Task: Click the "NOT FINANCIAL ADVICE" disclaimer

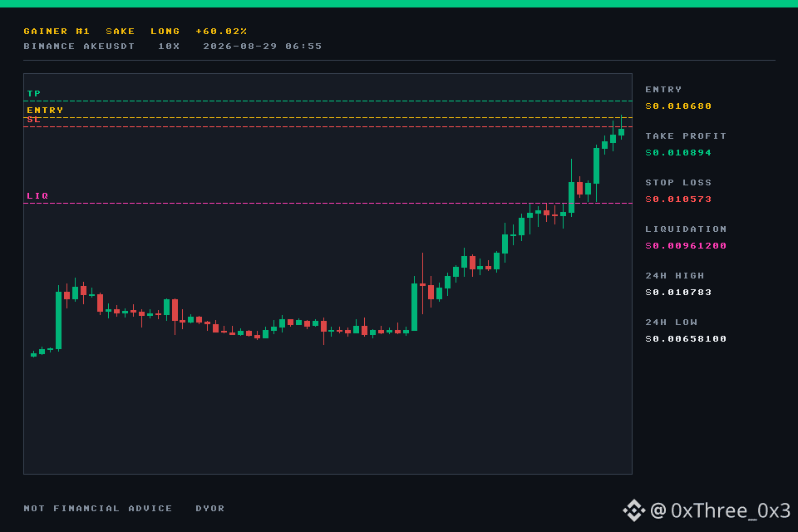Action: (x=98, y=509)
